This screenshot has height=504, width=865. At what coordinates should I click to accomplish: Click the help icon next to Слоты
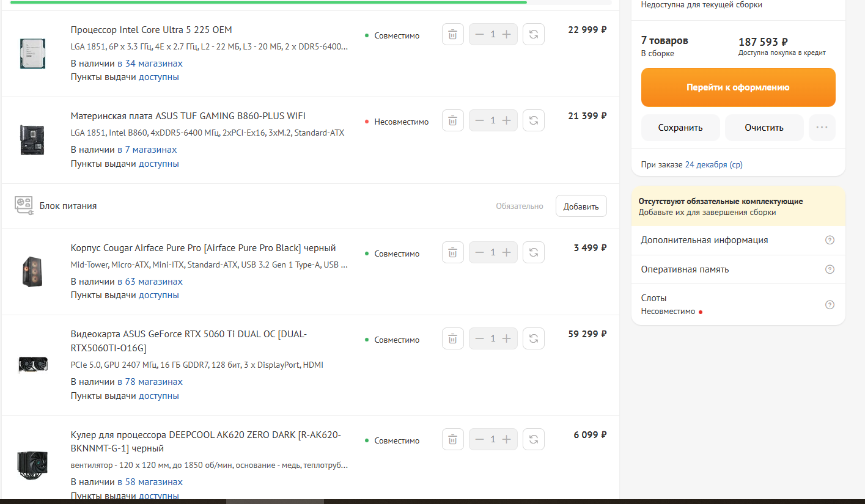830,305
